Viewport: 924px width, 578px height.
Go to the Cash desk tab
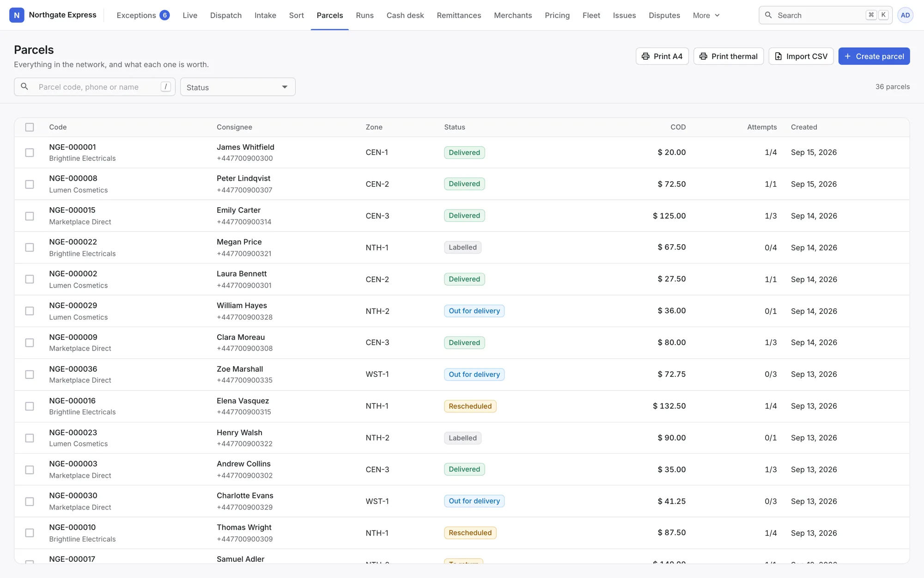tap(405, 15)
